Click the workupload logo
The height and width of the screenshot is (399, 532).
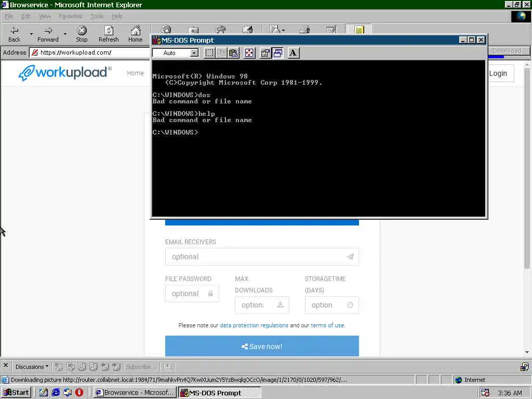pyautogui.click(x=64, y=73)
